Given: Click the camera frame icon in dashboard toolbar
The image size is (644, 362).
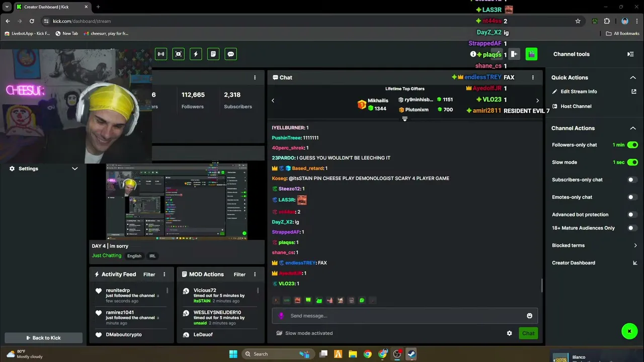Looking at the screenshot, I should point(178,54).
